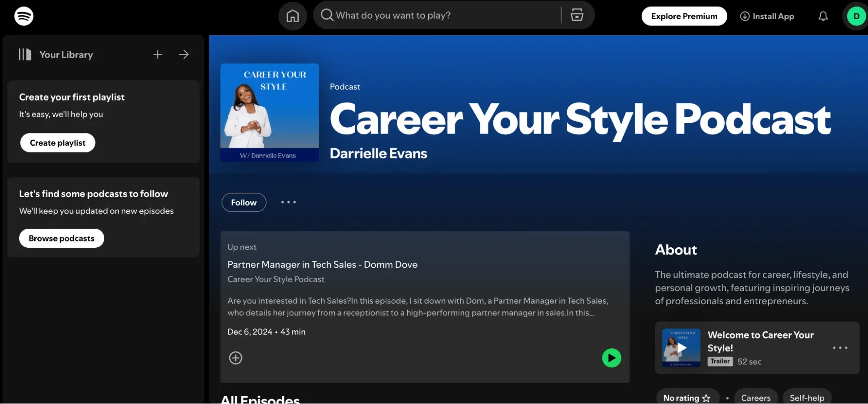Go to Home via house icon
868x404 pixels.
[292, 16]
